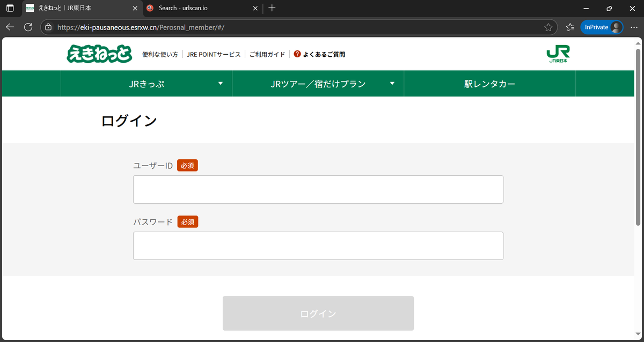Click the page vertical scrollbar

[638, 137]
